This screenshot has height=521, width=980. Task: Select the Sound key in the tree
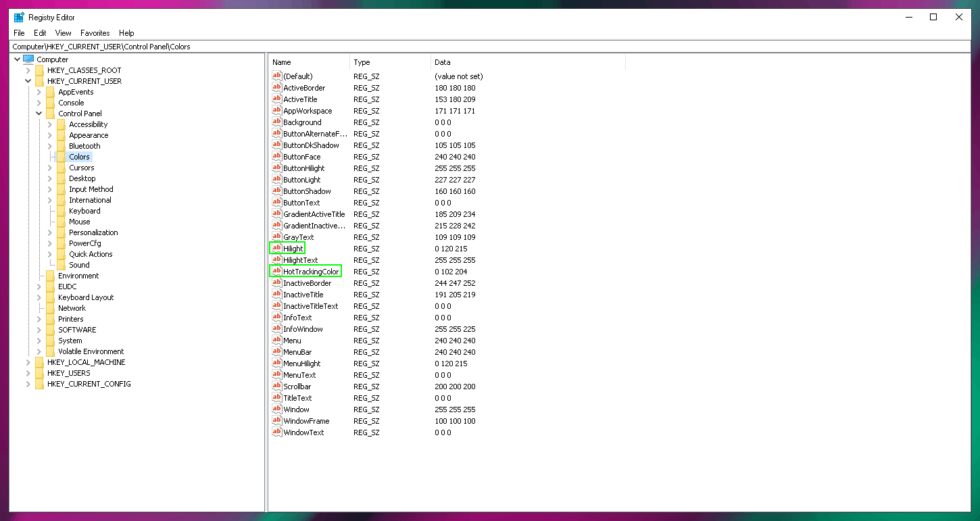click(x=79, y=265)
